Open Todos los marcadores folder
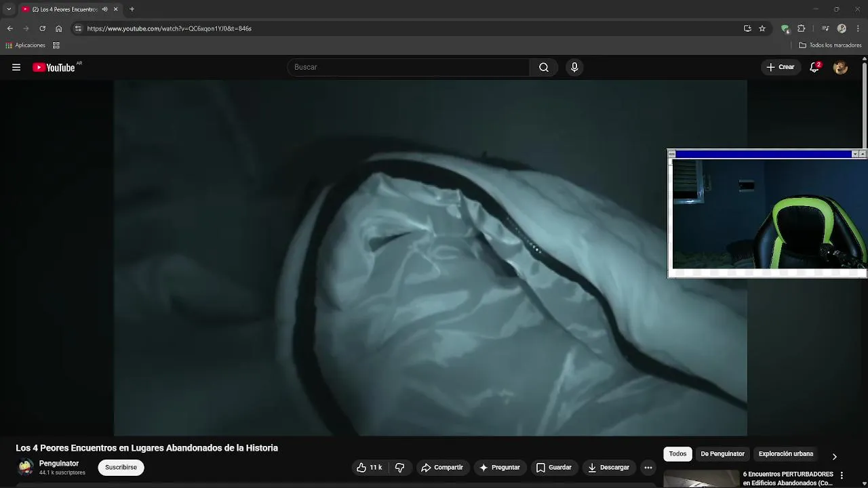The width and height of the screenshot is (868, 488). (x=831, y=45)
